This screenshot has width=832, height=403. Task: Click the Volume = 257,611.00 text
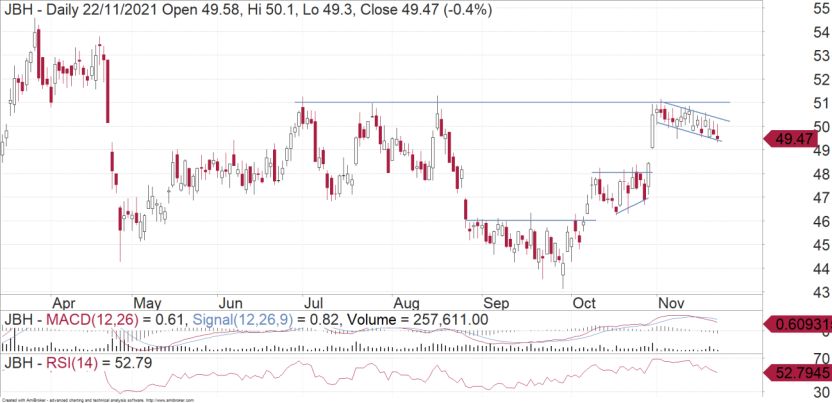418,320
